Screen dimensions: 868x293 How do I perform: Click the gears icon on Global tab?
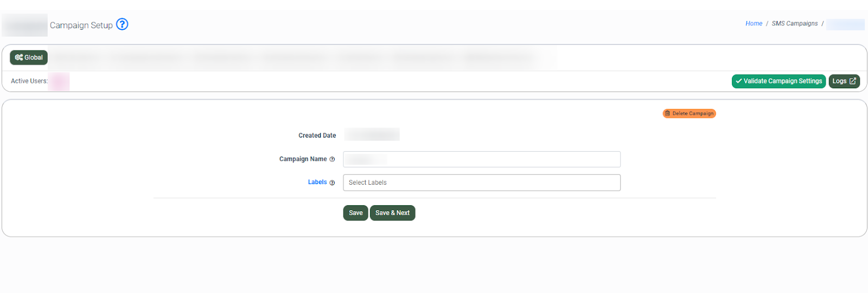pyautogui.click(x=18, y=57)
